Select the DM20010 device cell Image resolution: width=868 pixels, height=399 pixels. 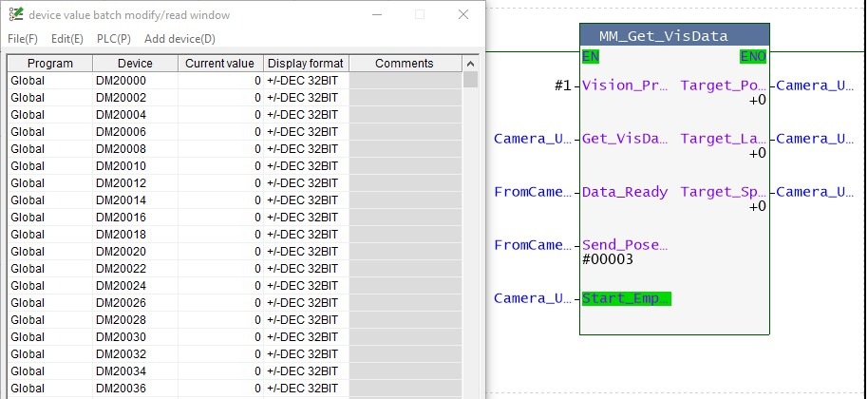point(135,166)
